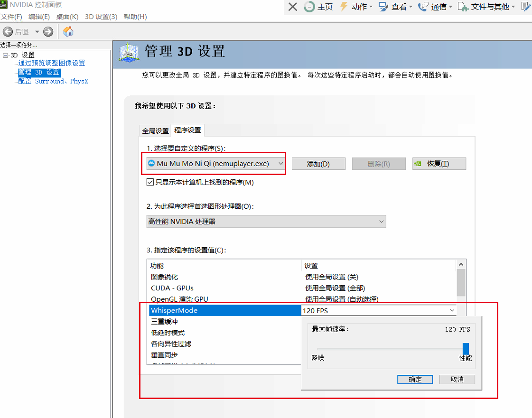Viewport: 532px width, 418px height.
Task: Select the WhisperMode row
Action: tap(225, 310)
